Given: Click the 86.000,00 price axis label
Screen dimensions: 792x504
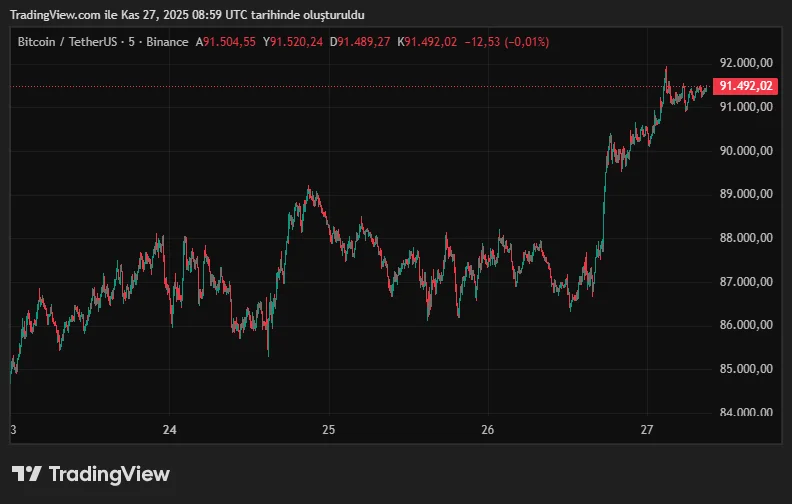Looking at the screenshot, I should click(747, 325).
